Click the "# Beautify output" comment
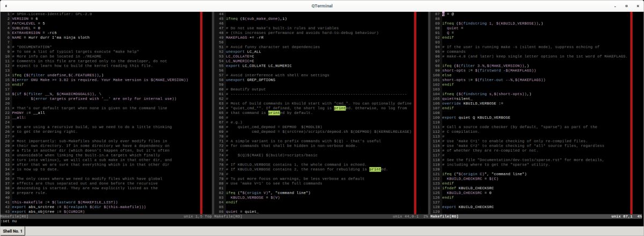The image size is (644, 236). (x=246, y=89)
